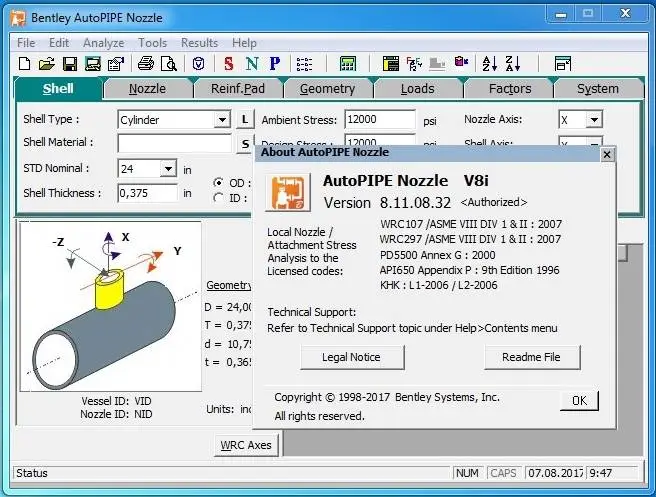Switch to the Reinf.Pad tab
Image resolution: width=656 pixels, height=497 pixels.
pos(238,89)
